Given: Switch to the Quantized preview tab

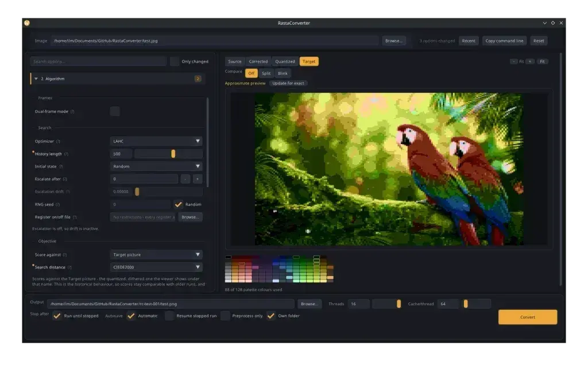Looking at the screenshot, I should pos(285,61).
